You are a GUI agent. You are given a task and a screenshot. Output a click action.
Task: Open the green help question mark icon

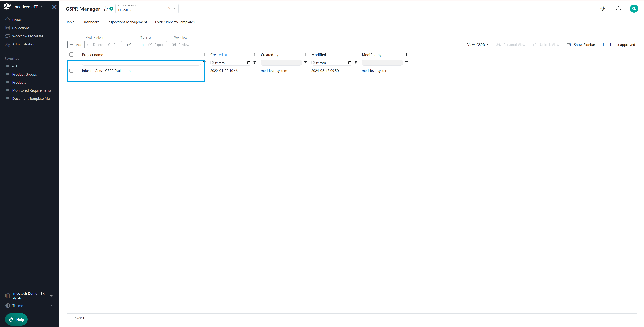click(x=111, y=9)
